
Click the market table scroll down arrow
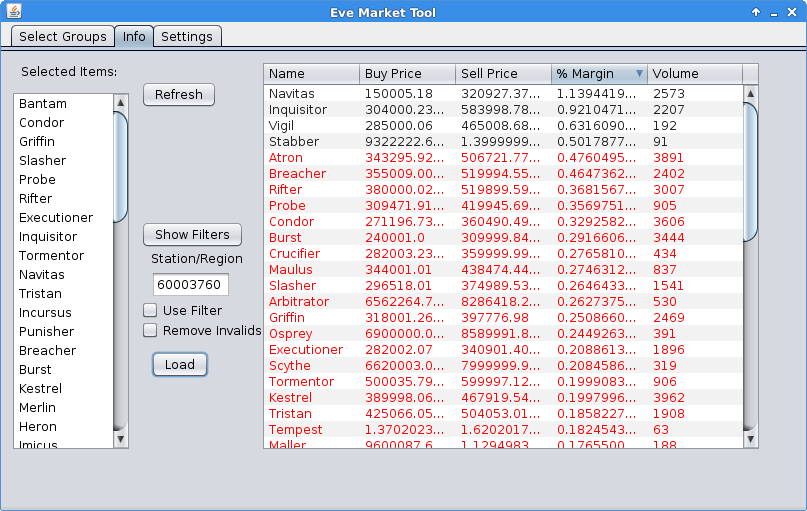[750, 439]
